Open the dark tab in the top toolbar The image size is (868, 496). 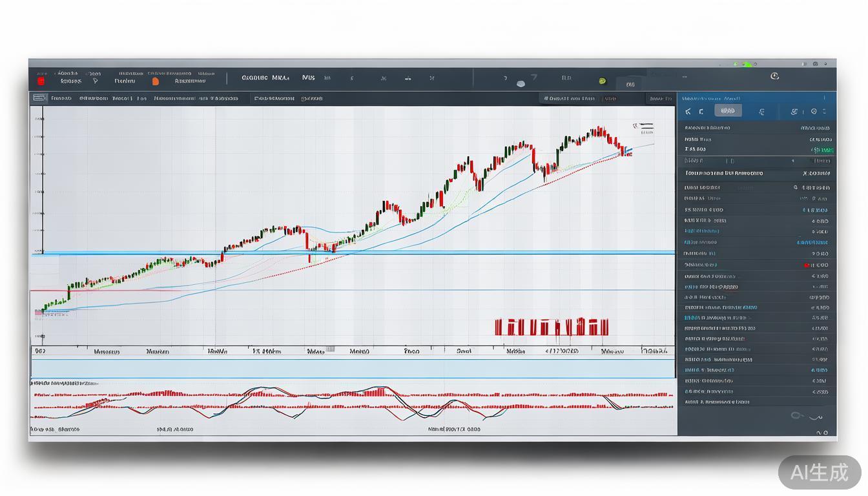point(630,84)
